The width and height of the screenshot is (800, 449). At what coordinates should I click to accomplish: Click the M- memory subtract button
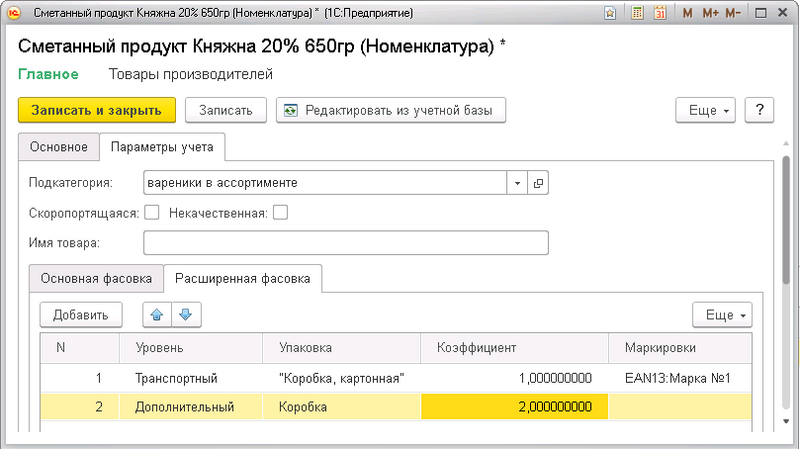pos(733,13)
